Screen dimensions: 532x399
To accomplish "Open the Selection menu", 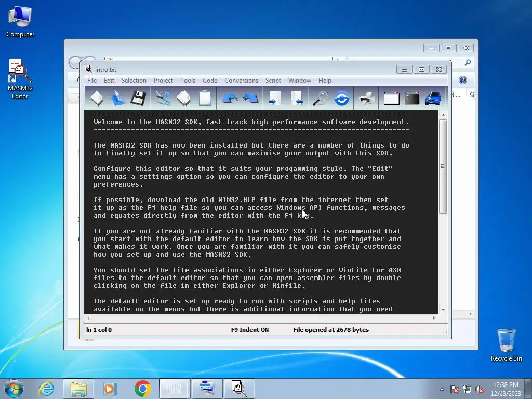I will point(134,81).
